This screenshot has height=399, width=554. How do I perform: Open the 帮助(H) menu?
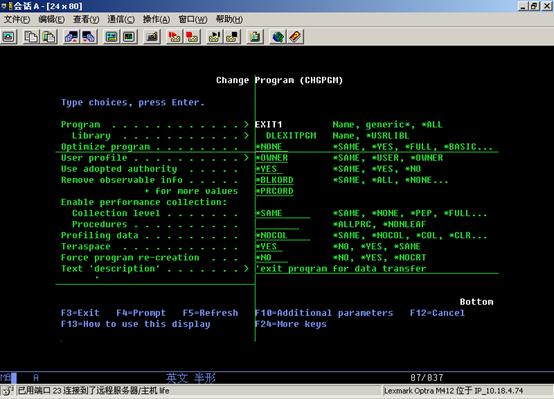pyautogui.click(x=229, y=19)
